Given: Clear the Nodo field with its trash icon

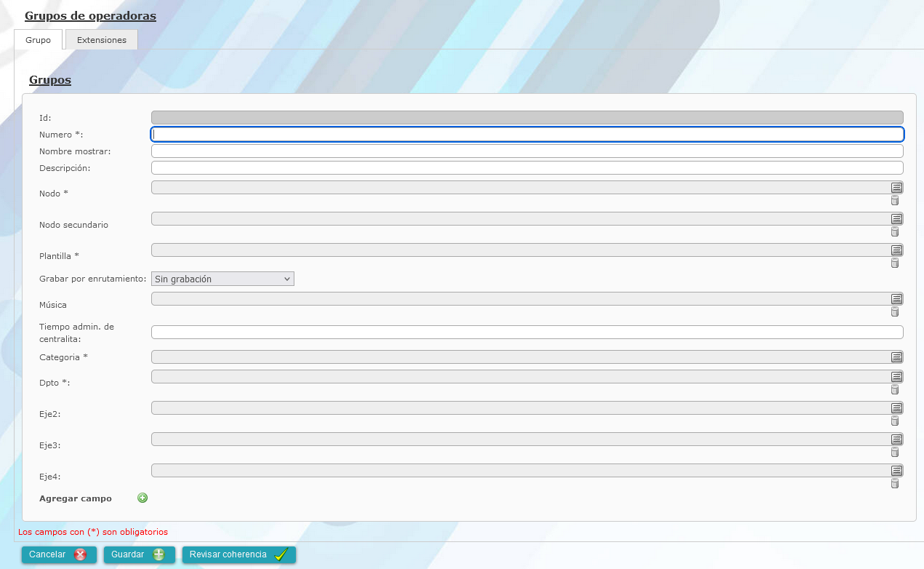Looking at the screenshot, I should (x=895, y=200).
